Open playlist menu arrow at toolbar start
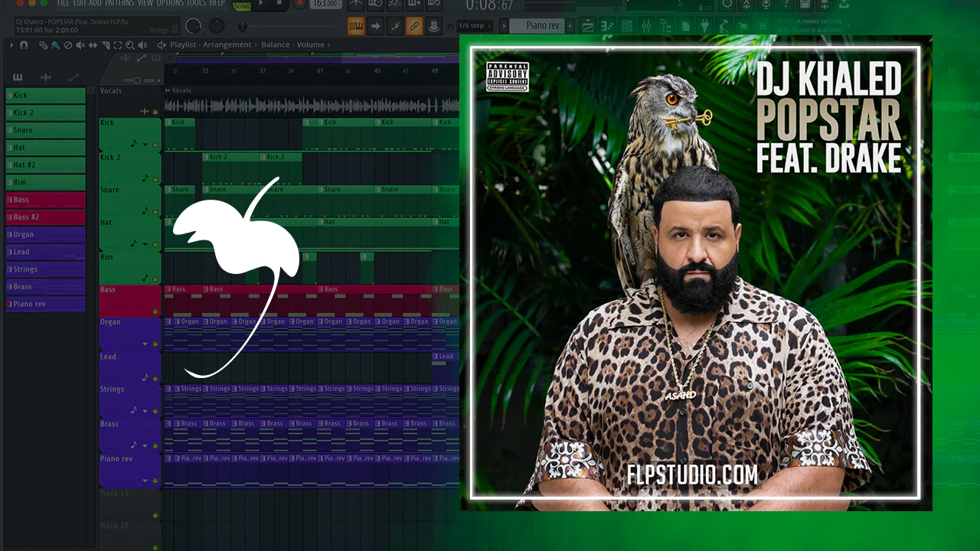Image resolution: width=980 pixels, height=551 pixels. (x=11, y=45)
